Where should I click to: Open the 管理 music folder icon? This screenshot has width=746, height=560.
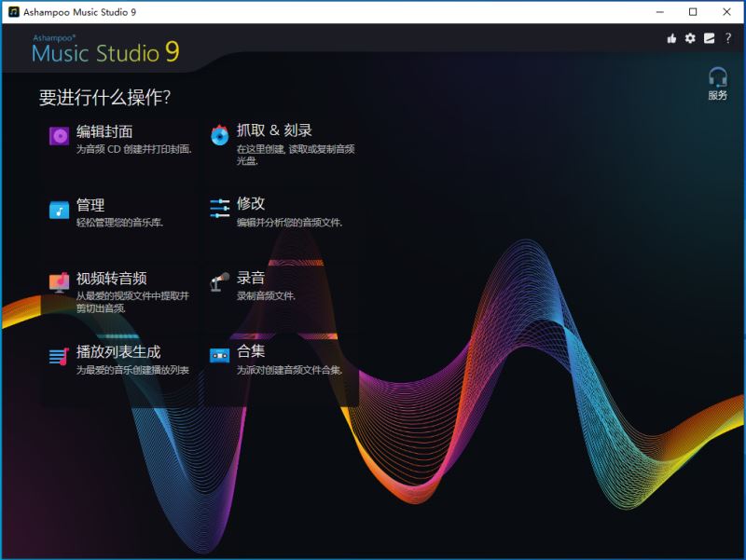60,210
